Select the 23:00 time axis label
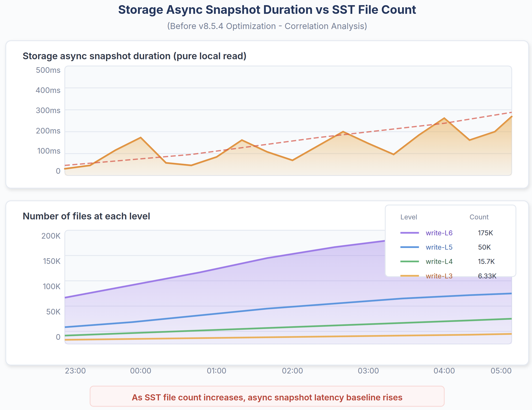The height and width of the screenshot is (410, 532). point(75,371)
